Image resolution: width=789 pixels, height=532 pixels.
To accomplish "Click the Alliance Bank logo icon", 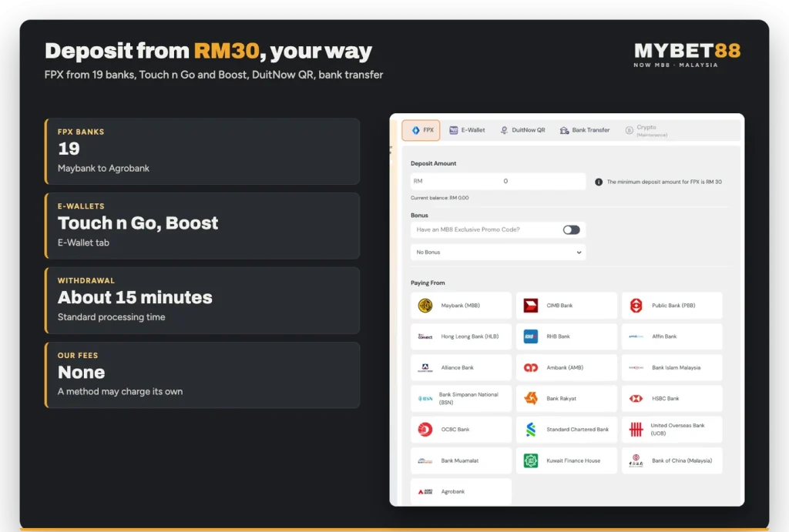I will 425,367.
